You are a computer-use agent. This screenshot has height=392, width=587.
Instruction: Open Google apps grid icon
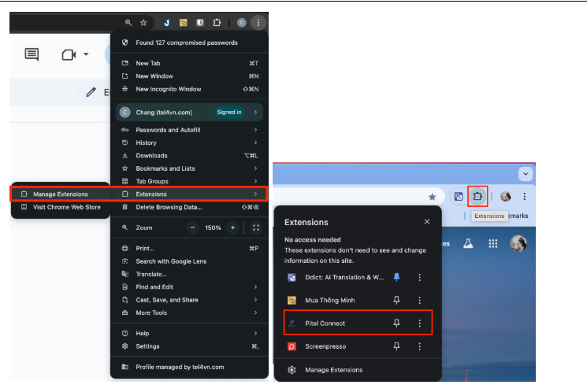coord(493,244)
